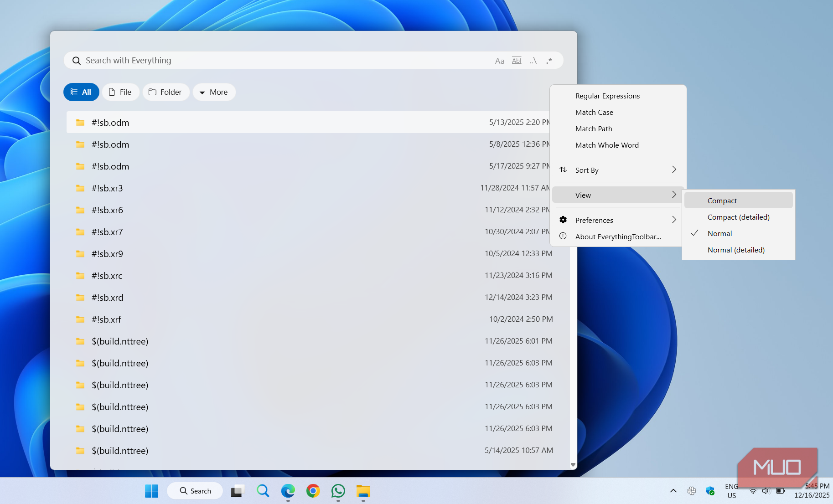Enable Match Whole Word menu option
The width and height of the screenshot is (833, 504).
click(x=618, y=145)
